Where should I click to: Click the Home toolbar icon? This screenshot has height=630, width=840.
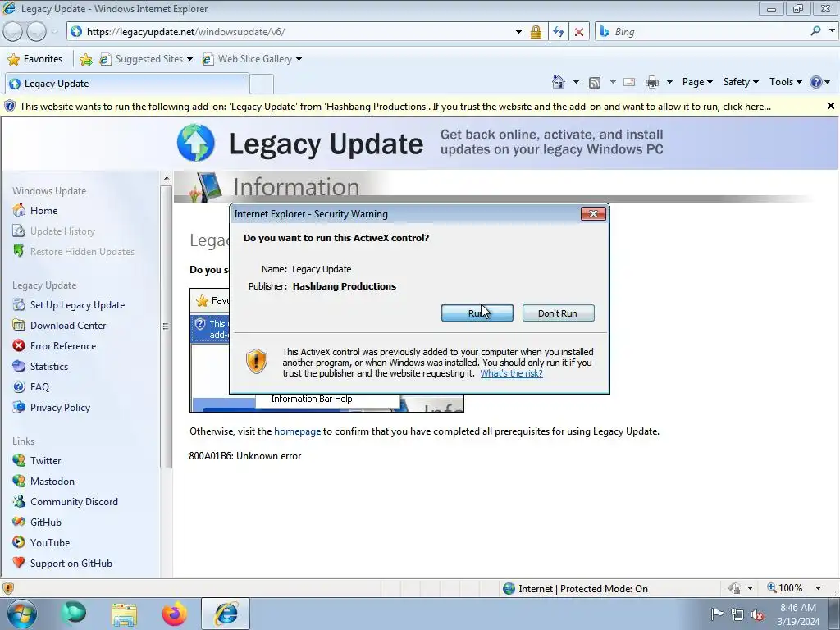(558, 82)
